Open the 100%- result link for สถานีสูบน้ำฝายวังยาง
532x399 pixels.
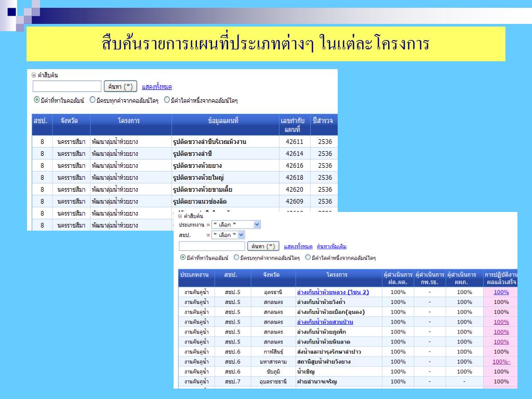pyautogui.click(x=501, y=362)
